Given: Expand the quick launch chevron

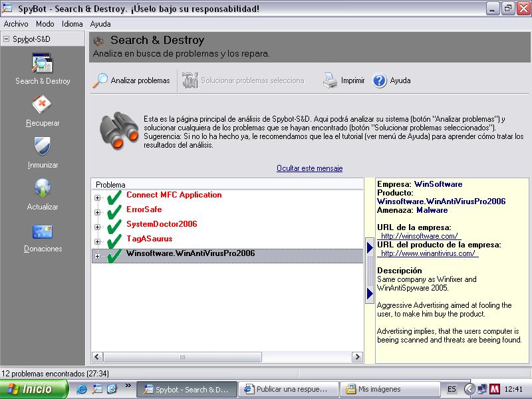Looking at the screenshot, I should point(128,386).
